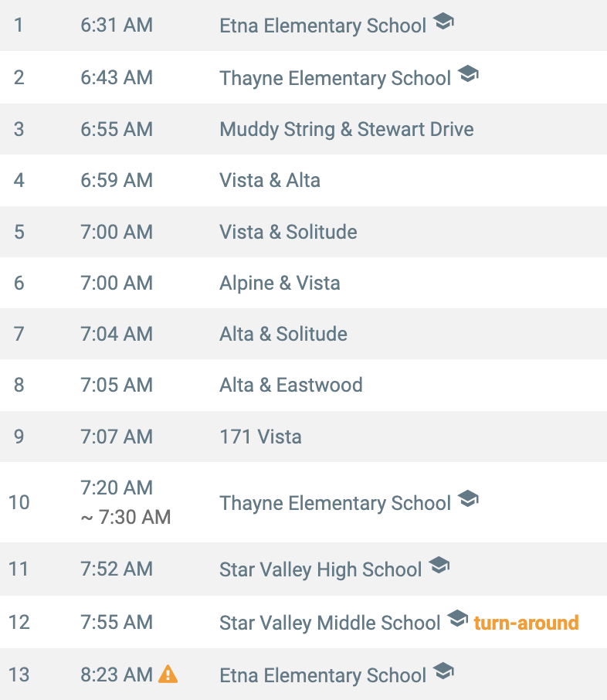607x700 pixels.
Task: Select the 171 Vista stop
Action: (x=303, y=437)
